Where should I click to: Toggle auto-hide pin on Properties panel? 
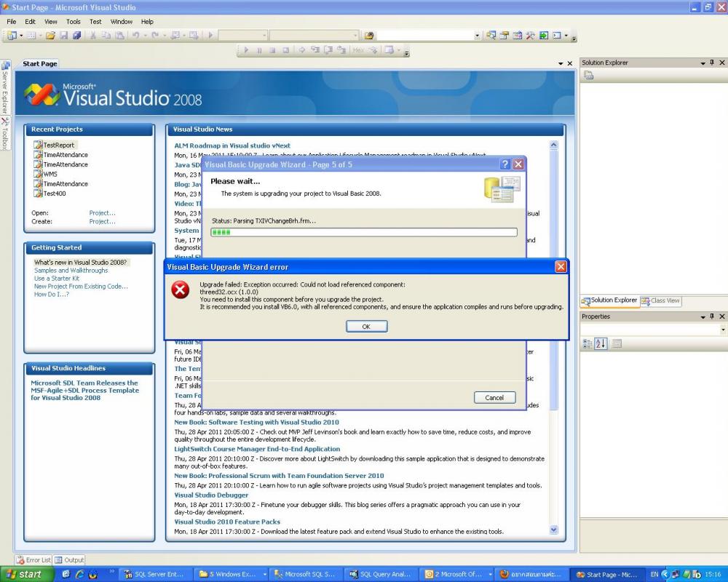coord(712,316)
